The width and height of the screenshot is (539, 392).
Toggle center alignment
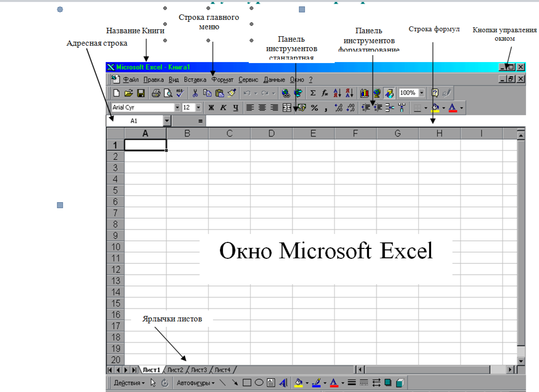(262, 108)
